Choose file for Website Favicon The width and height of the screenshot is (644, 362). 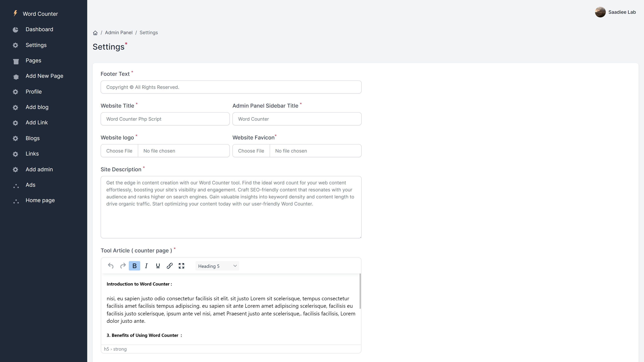pos(251,151)
